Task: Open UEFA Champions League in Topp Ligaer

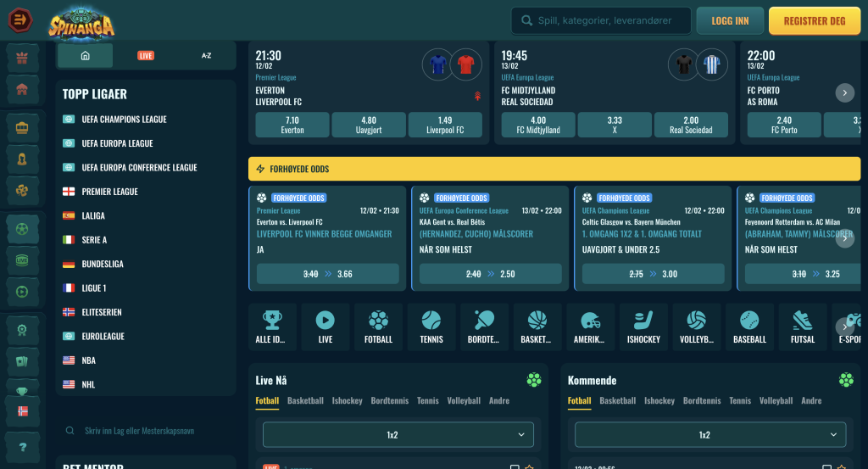Action: [x=124, y=119]
